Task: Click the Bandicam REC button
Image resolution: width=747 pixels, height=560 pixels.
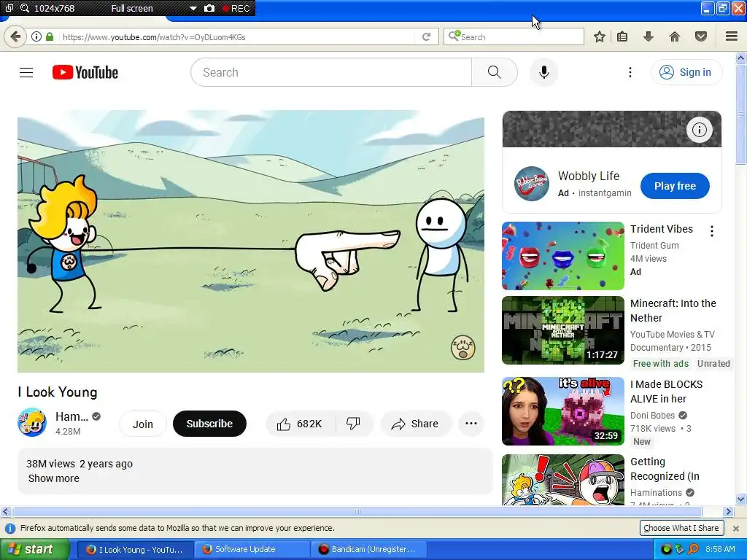Action: click(236, 9)
